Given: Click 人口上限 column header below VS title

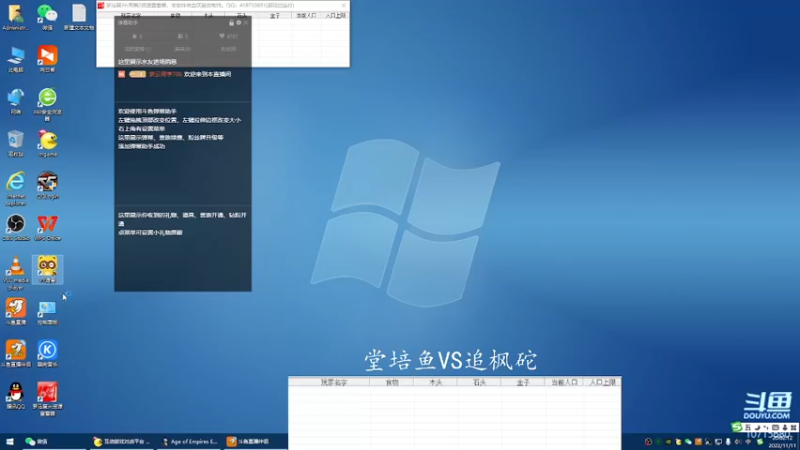Looking at the screenshot, I should 603,382.
